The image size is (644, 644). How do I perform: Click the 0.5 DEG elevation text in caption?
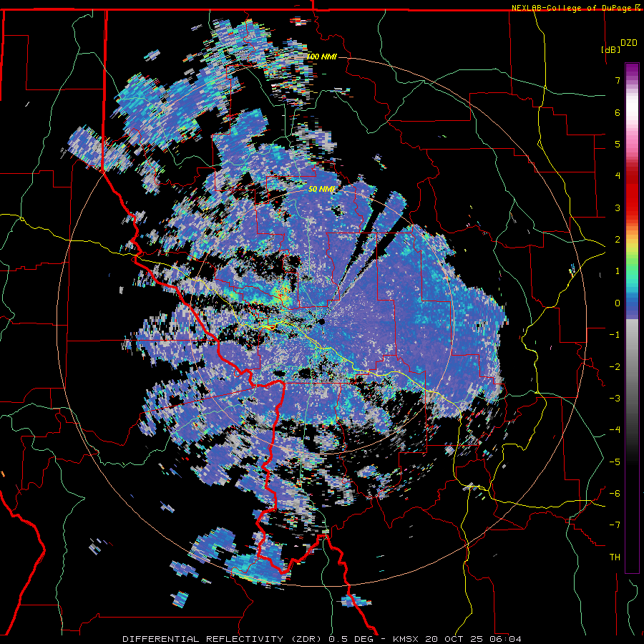click(351, 639)
